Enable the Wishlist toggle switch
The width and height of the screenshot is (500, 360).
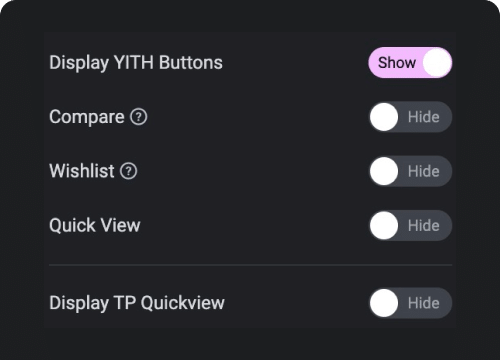click(410, 171)
